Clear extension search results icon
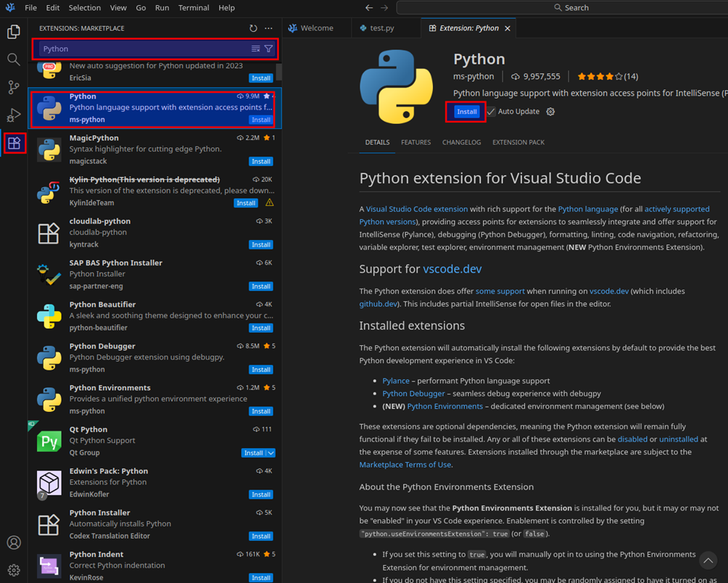The width and height of the screenshot is (728, 583). [255, 49]
